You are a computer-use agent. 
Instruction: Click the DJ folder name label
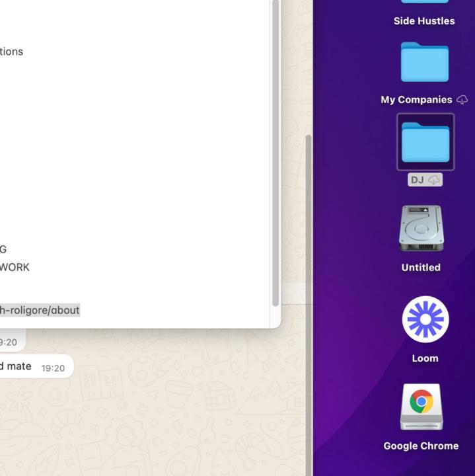tap(417, 180)
